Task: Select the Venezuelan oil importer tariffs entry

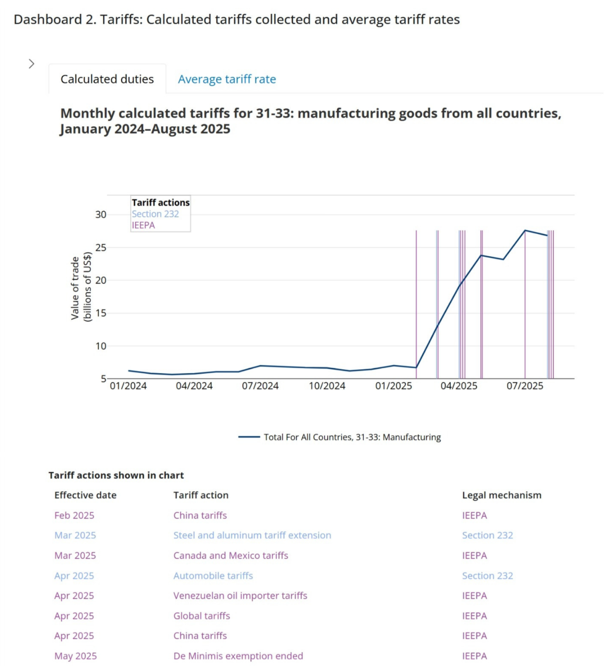Action: tap(240, 595)
